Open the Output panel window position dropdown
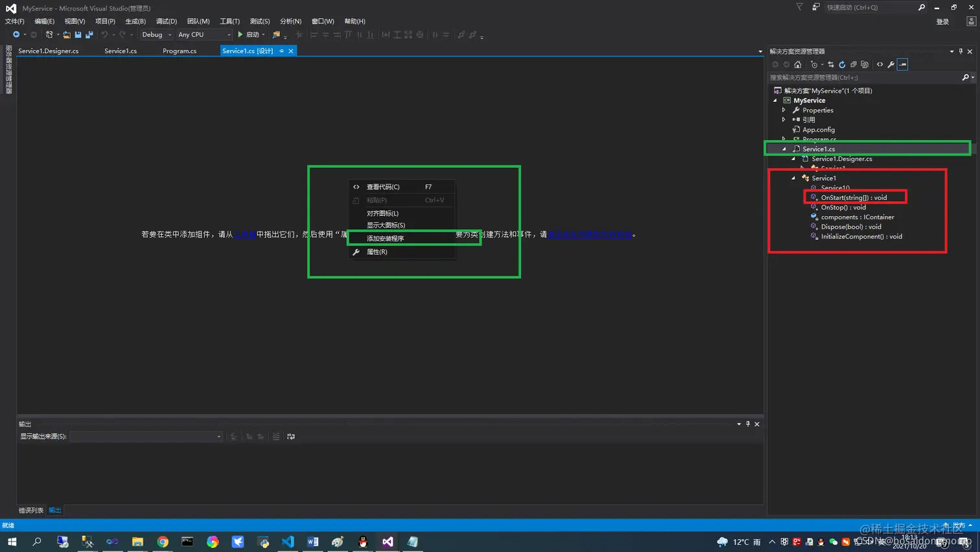Viewport: 980px width, 552px height. point(739,424)
